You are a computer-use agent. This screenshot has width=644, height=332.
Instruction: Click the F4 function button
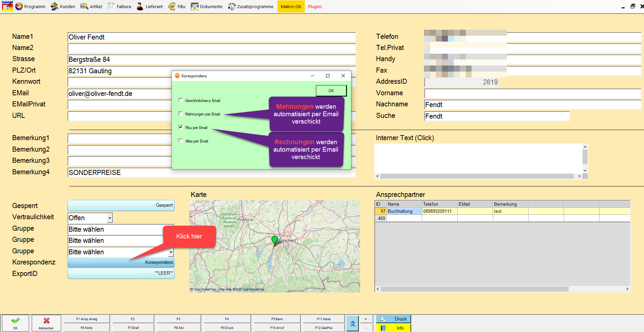tap(227, 319)
